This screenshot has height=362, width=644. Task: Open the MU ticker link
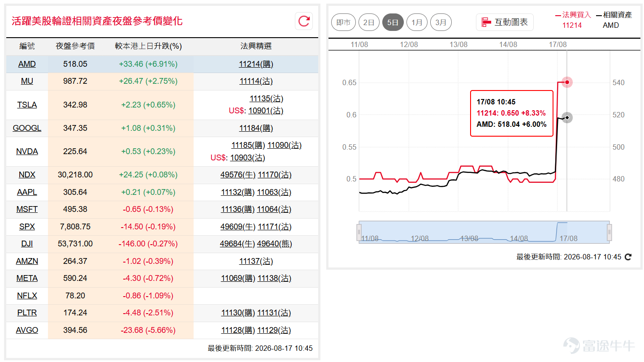tap(27, 81)
